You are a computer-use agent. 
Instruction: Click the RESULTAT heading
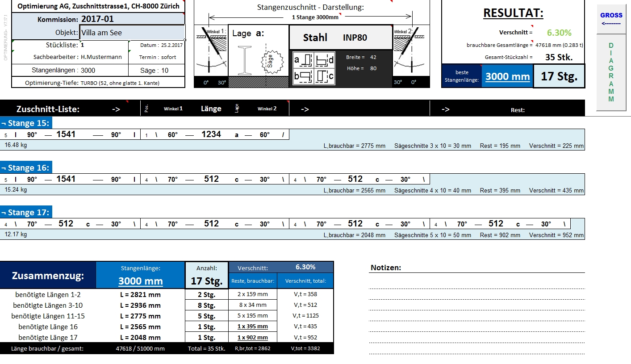click(513, 13)
